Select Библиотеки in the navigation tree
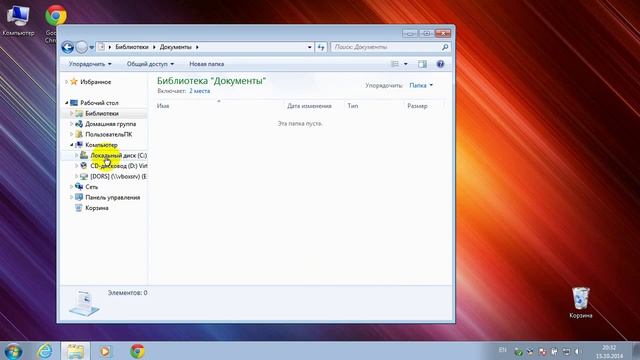Viewport: 640px width, 360px height. point(102,113)
